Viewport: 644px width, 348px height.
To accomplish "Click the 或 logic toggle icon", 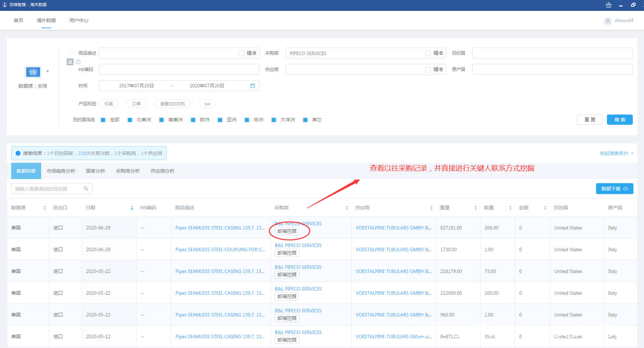I will (x=70, y=62).
